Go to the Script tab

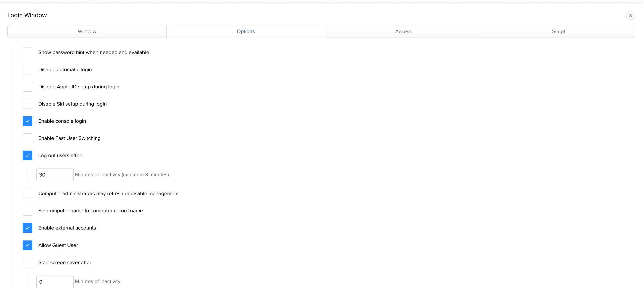coord(558,32)
